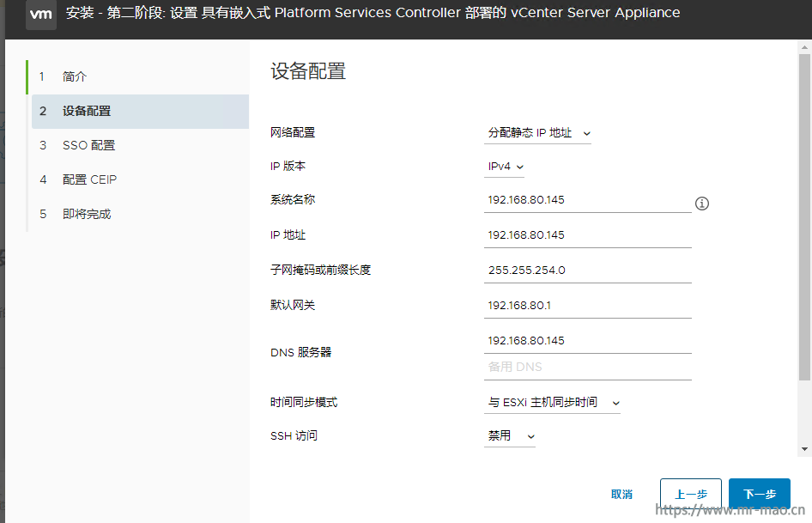Viewport: 812px width, 523px height.
Task: Click the 时间同步模式 label
Action: tap(304, 402)
